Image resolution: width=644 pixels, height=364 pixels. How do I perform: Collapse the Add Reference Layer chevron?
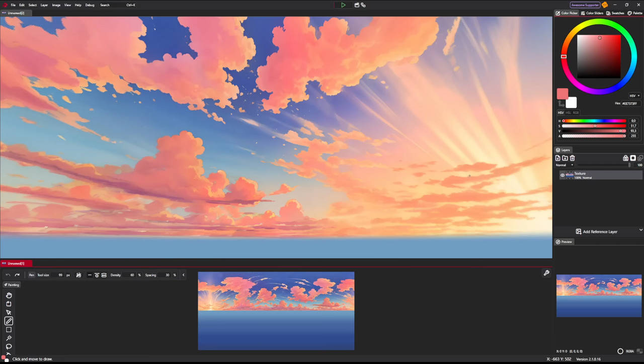click(640, 230)
